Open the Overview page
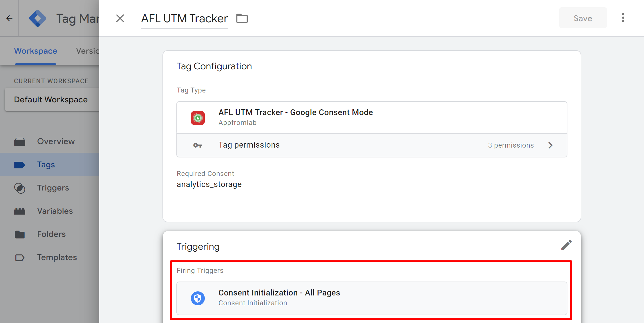 tap(56, 141)
